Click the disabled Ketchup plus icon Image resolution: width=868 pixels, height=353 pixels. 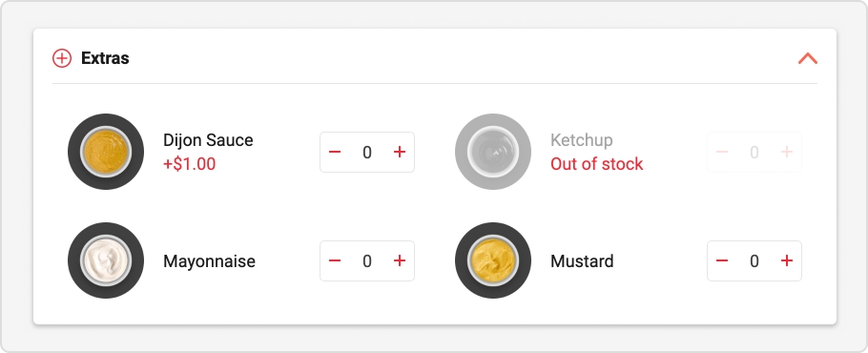pyautogui.click(x=787, y=152)
